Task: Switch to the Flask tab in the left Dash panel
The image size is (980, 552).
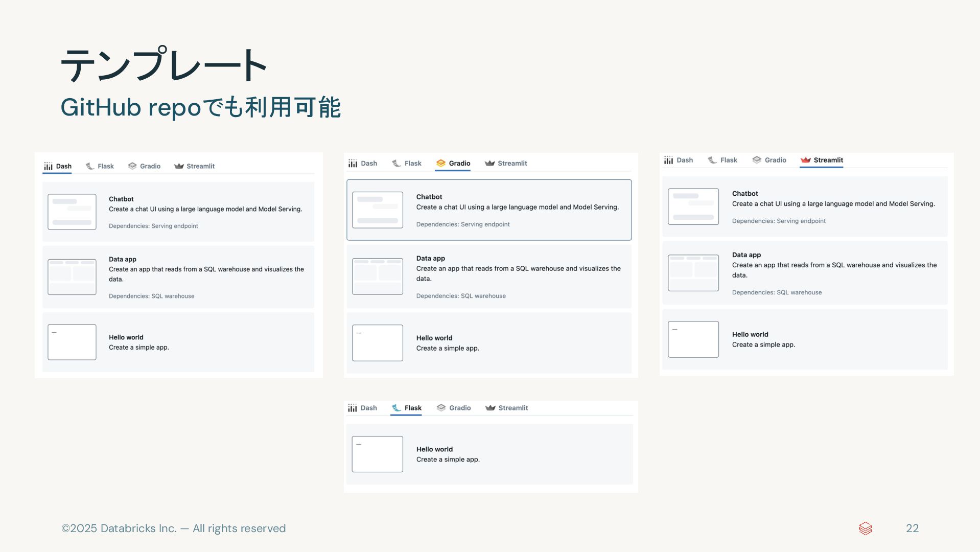Action: pyautogui.click(x=100, y=166)
